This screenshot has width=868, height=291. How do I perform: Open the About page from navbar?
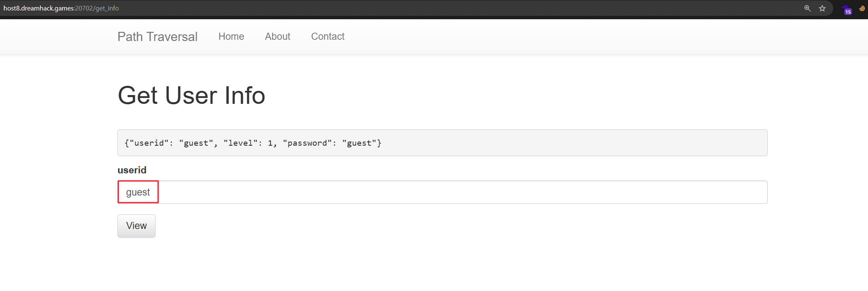click(x=277, y=37)
